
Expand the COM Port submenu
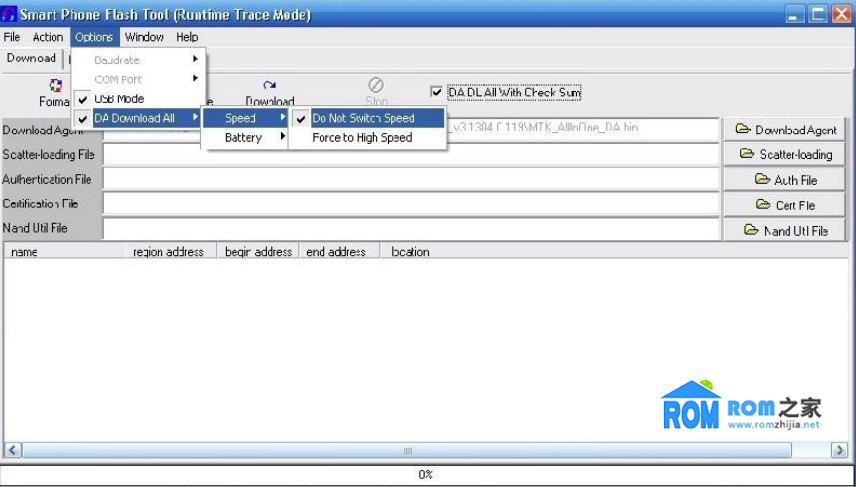tap(139, 79)
